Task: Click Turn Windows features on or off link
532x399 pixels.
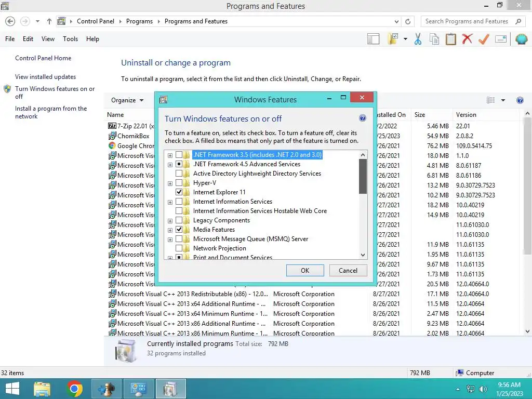Action: [x=55, y=92]
